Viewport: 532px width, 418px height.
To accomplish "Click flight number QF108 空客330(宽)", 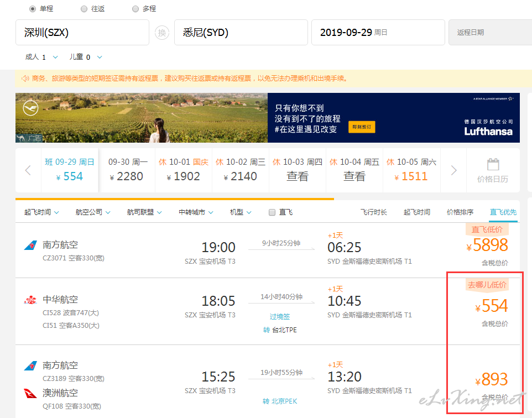I will point(71,406).
